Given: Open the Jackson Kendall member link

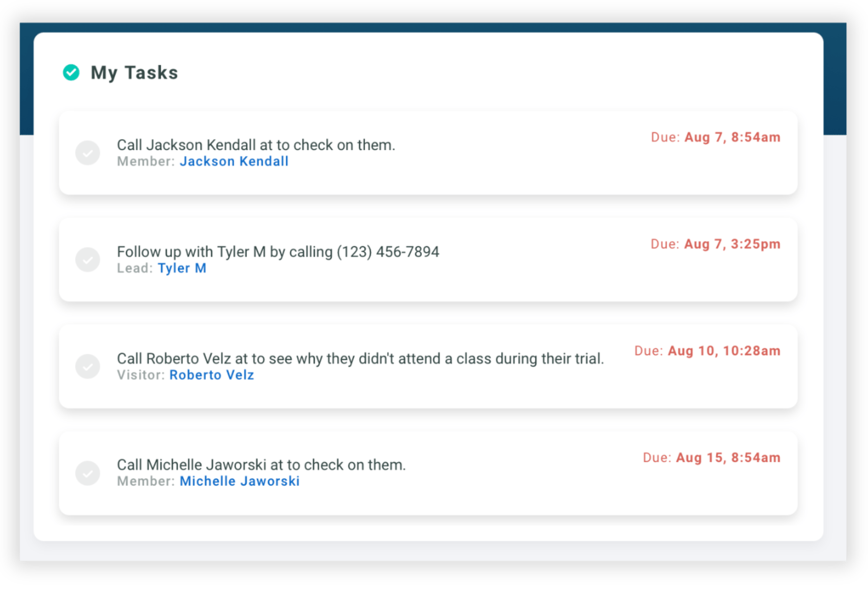Looking at the screenshot, I should tap(233, 161).
